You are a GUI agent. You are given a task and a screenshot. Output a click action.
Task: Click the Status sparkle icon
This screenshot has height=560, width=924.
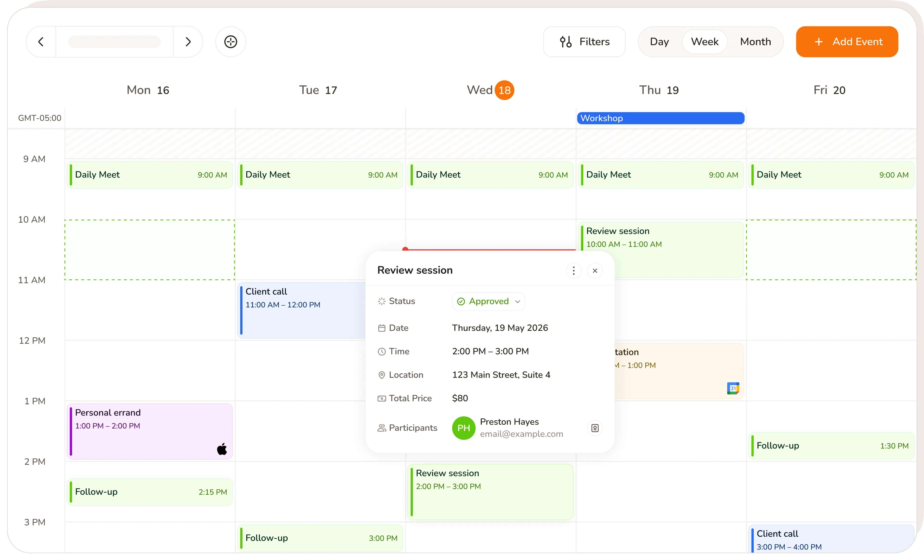(381, 301)
